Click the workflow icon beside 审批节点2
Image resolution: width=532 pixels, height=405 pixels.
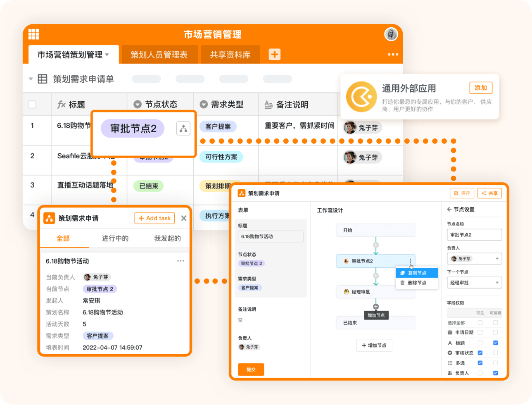click(183, 129)
